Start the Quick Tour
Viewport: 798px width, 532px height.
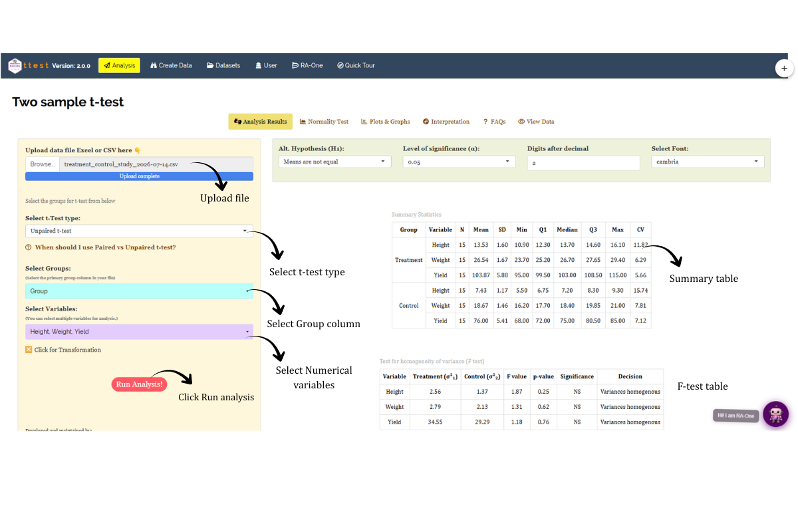[356, 65]
